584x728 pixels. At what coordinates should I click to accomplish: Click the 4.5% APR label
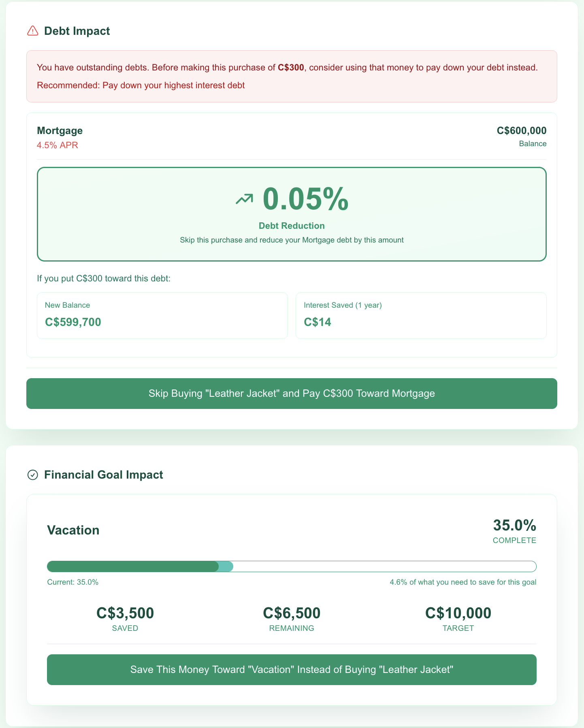click(57, 145)
